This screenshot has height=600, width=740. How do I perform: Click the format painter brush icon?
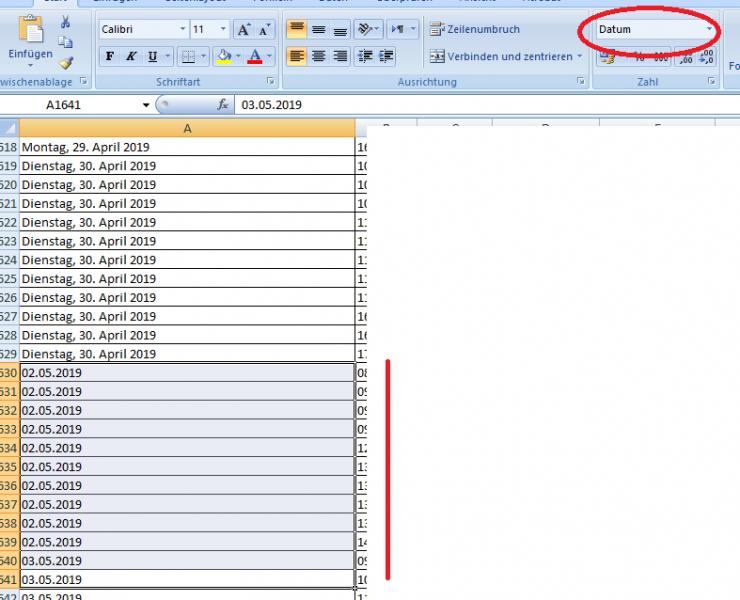65,62
